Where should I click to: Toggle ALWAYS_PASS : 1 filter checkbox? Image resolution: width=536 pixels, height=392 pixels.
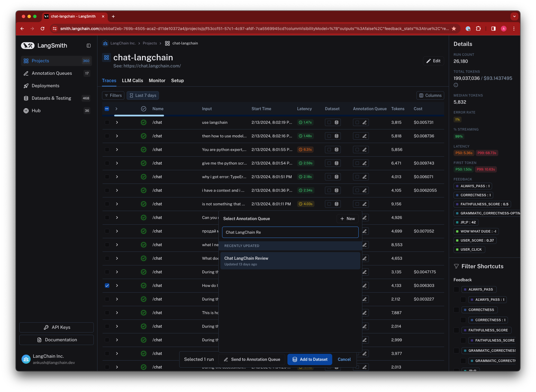[463, 300]
